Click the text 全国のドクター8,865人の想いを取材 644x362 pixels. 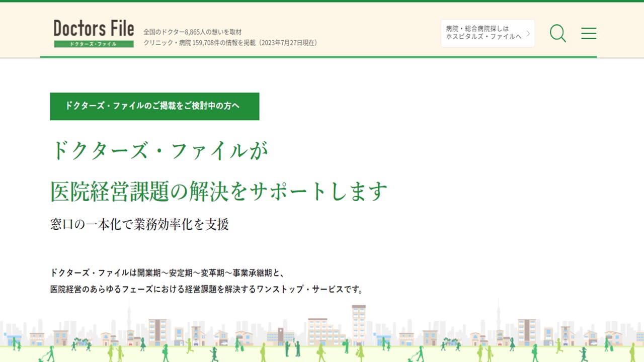click(x=192, y=32)
